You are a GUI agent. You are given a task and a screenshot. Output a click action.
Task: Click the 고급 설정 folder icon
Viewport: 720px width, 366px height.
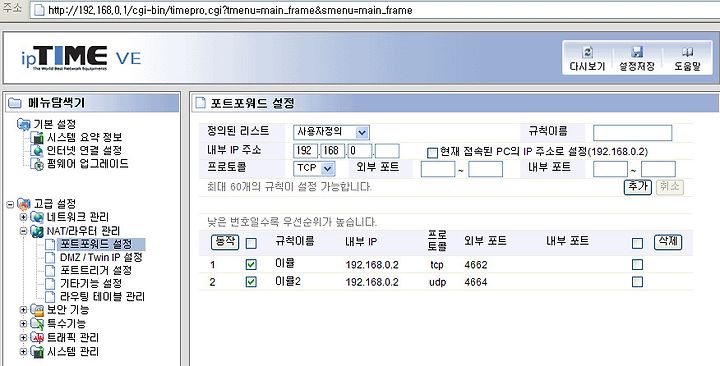(23, 204)
